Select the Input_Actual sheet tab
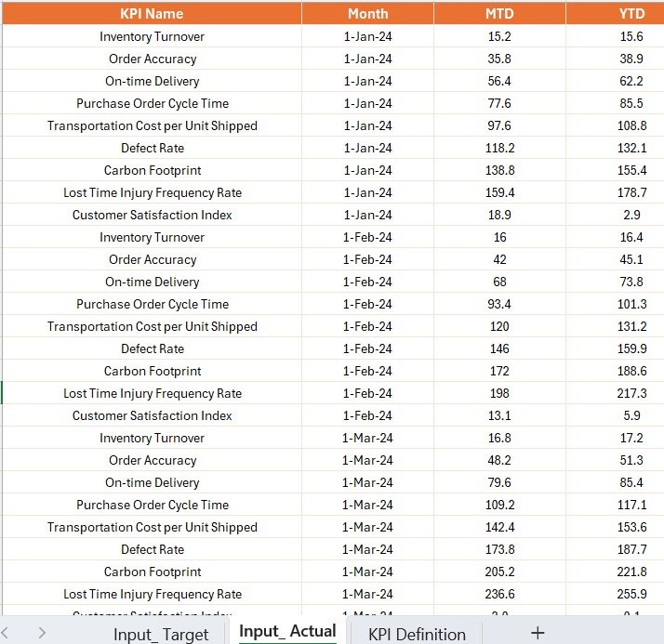 (x=287, y=631)
